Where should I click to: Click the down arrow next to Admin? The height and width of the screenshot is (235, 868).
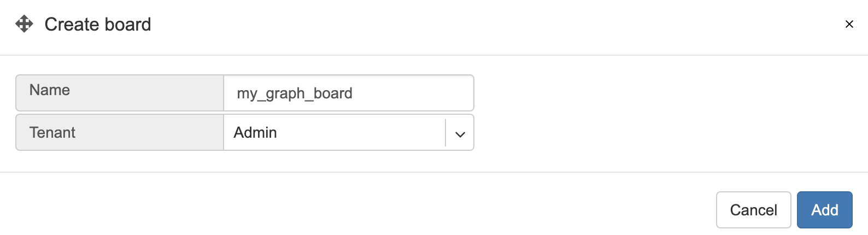460,133
